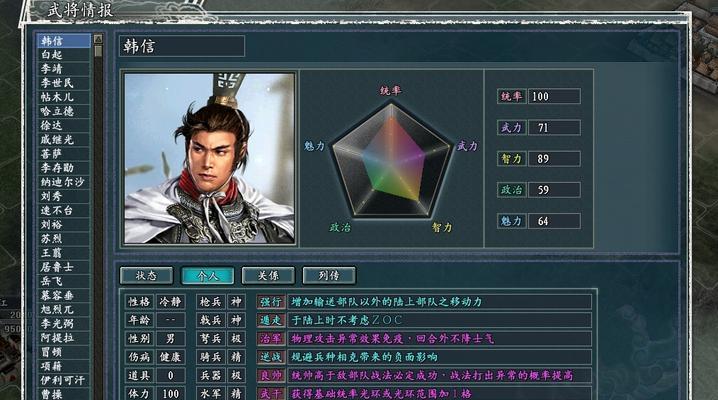Click the 逆战 skill tag
The height and width of the screenshot is (400, 718).
point(271,357)
